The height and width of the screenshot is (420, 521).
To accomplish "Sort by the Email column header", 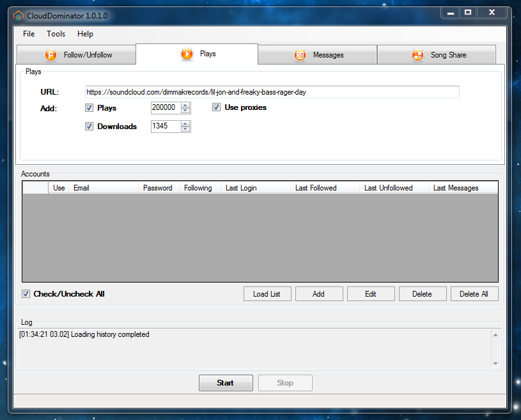I will [104, 188].
